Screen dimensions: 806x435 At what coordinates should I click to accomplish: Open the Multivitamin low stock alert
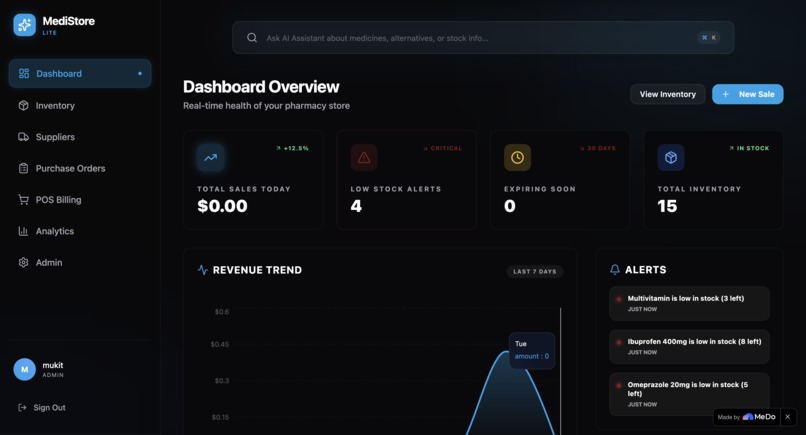[689, 303]
